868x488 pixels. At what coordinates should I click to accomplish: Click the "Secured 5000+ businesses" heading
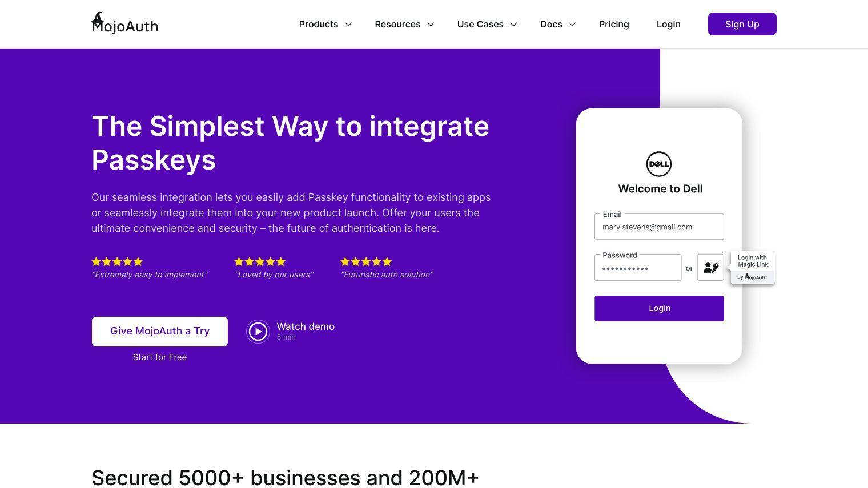(x=285, y=478)
